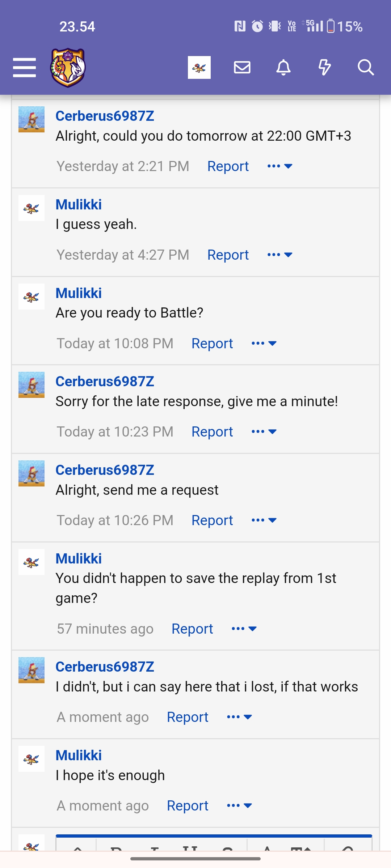Report the "I didn't, but i can say" comment
The width and height of the screenshot is (391, 868).
point(188,717)
